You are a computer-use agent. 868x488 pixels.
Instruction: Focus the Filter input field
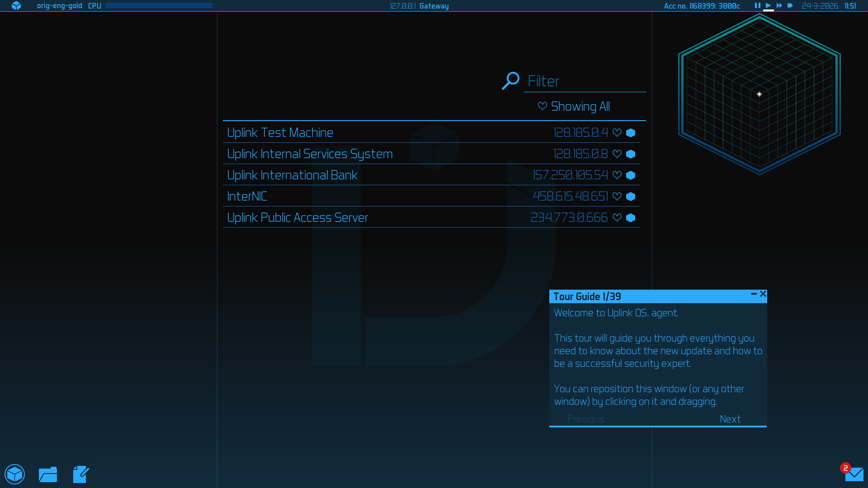[585, 81]
